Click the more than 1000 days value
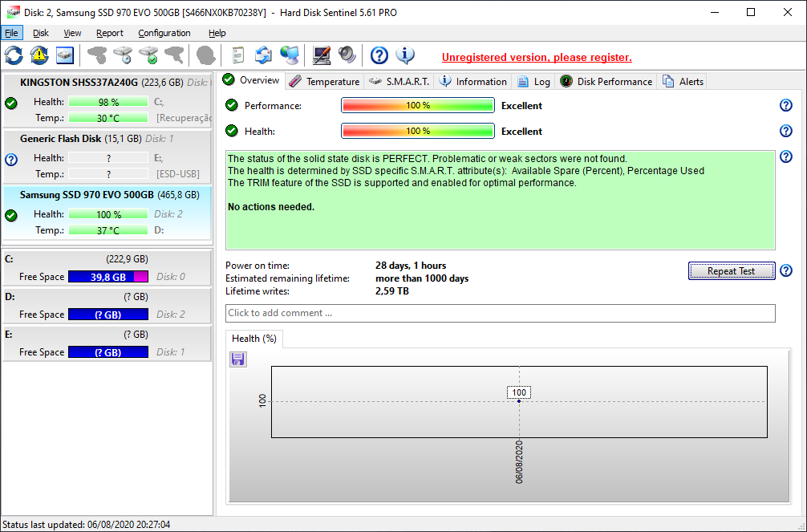807x532 pixels. pyautogui.click(x=422, y=278)
